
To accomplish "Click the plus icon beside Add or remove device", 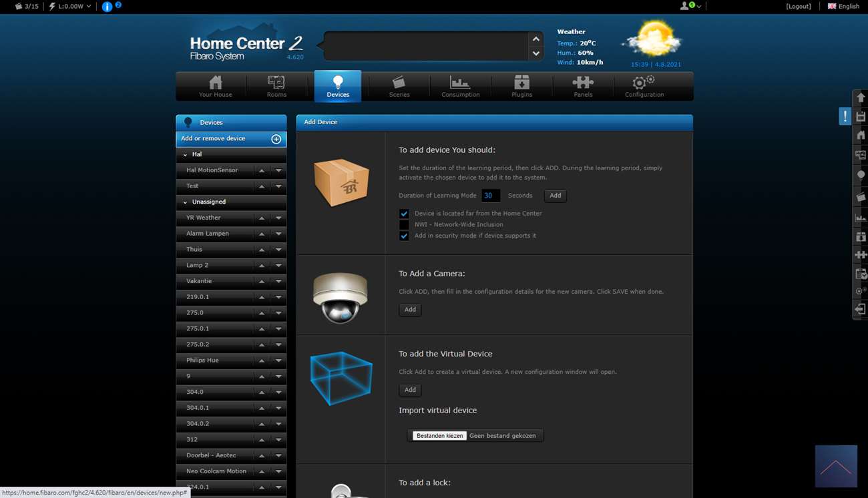I will click(276, 139).
